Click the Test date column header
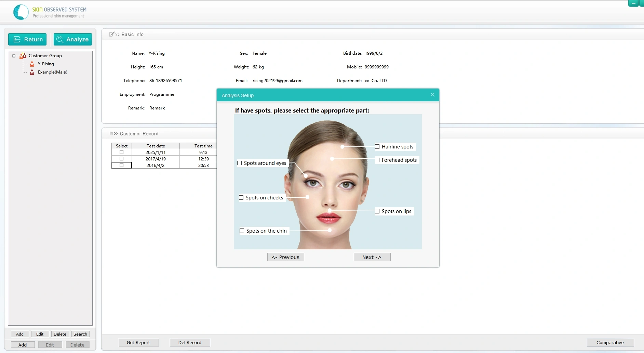The image size is (644, 353). click(x=156, y=146)
